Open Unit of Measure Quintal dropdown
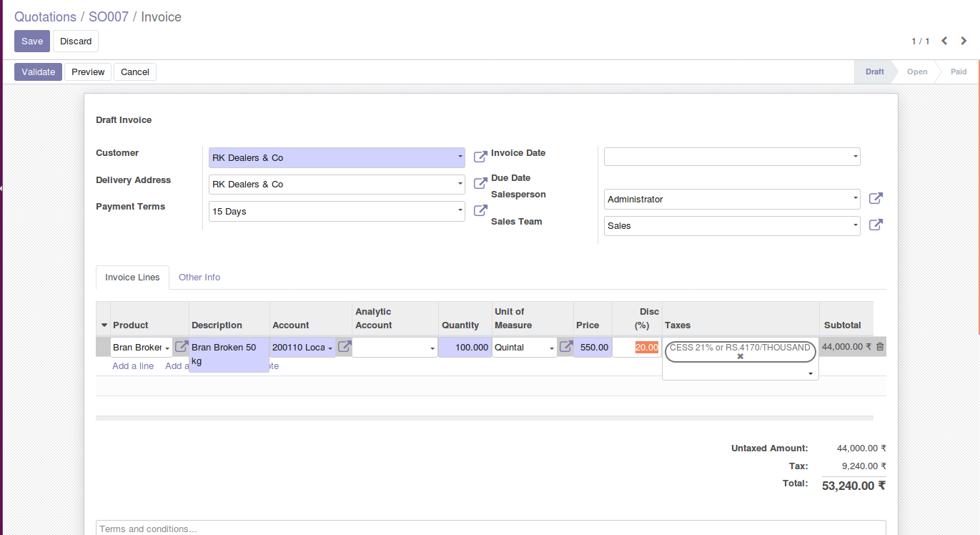The width and height of the screenshot is (980, 535). (x=552, y=348)
